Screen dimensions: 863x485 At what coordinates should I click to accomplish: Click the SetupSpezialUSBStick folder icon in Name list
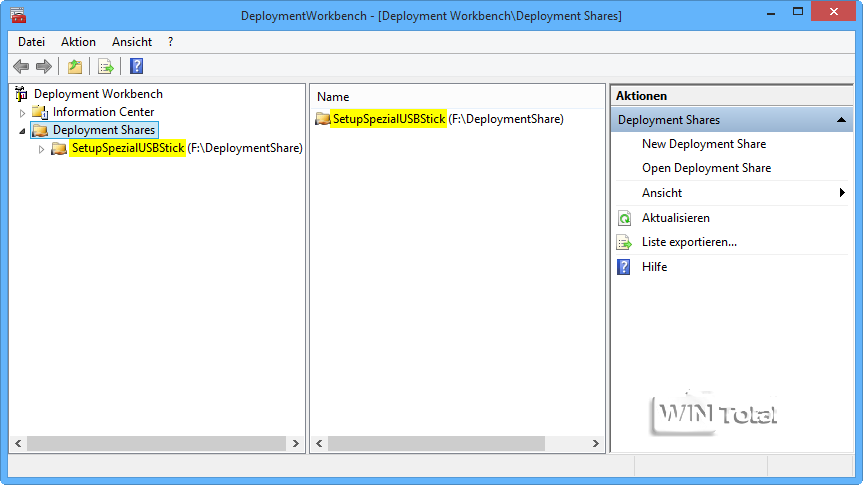click(323, 119)
